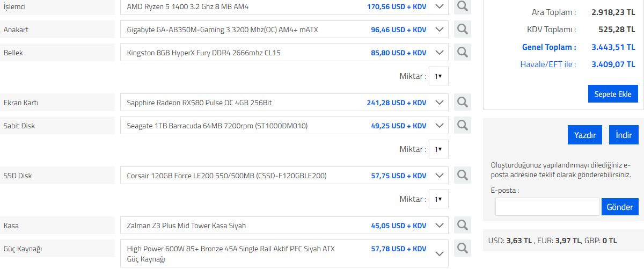This screenshot has height=269, width=644.
Task: Expand the Sapphire Radeon RX580 dropdown
Action: click(440, 102)
